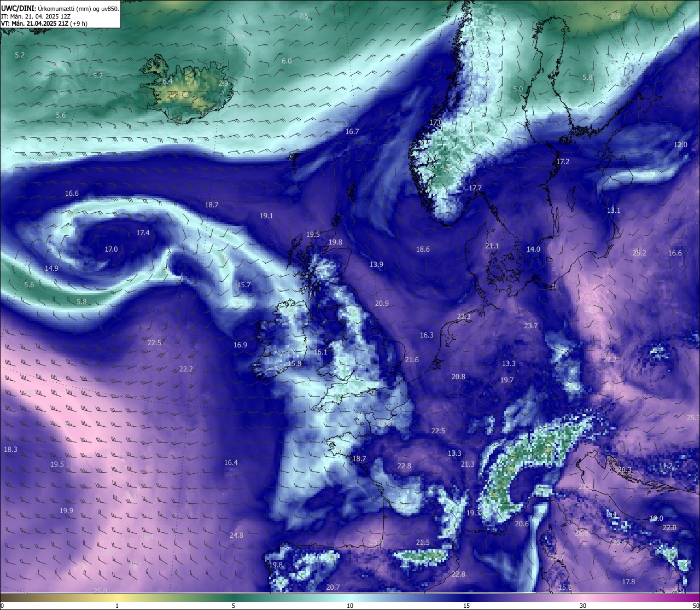
Task: Click the 15.7 value on the map
Action: pyautogui.click(x=244, y=284)
